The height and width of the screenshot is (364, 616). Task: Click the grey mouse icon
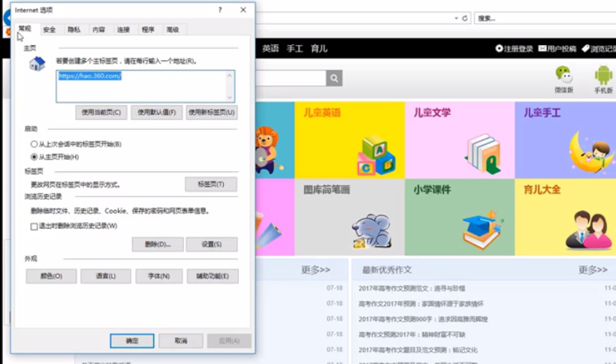pos(372,231)
